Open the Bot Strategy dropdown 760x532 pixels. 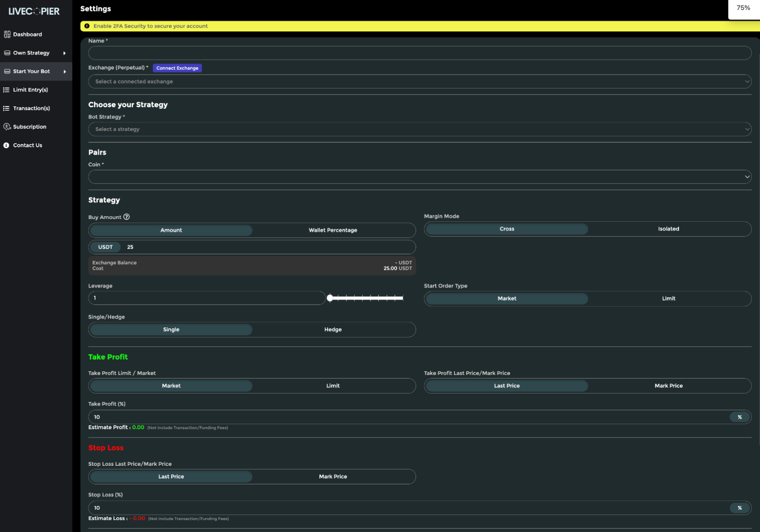pyautogui.click(x=420, y=129)
